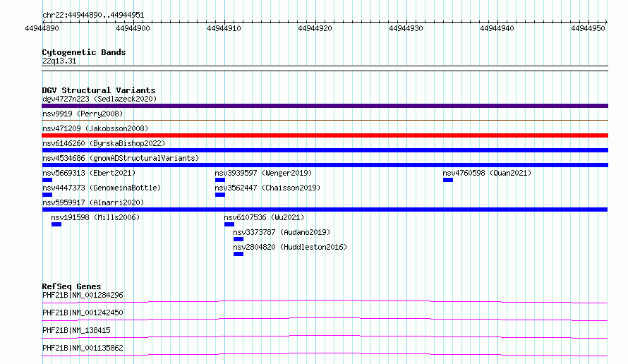Select ruler coordinate 44944950

click(588, 28)
